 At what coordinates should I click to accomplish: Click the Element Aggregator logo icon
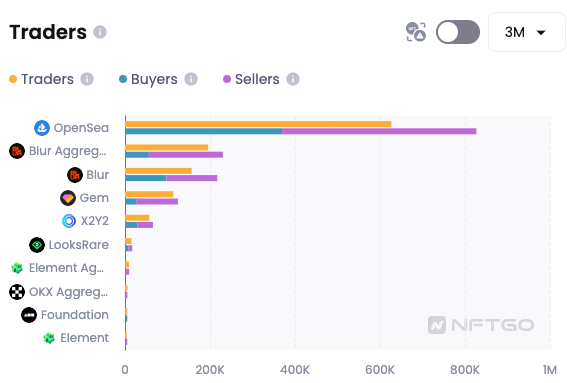(x=17, y=268)
